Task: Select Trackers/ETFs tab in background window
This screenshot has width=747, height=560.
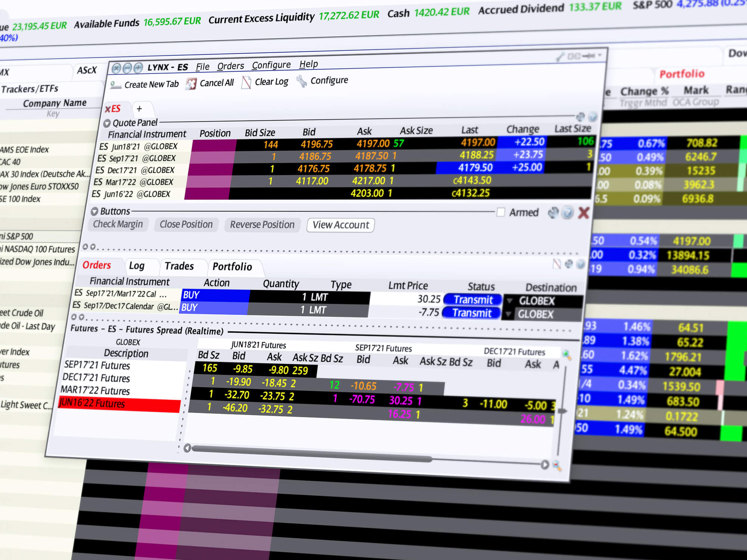Action: coord(30,89)
